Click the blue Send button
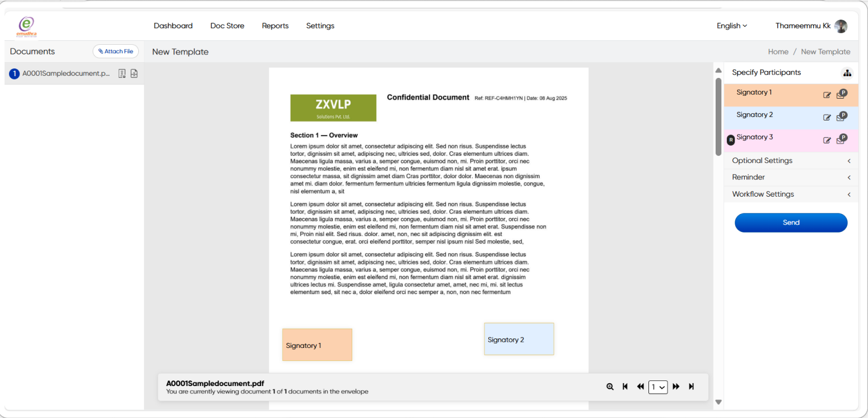 [791, 222]
